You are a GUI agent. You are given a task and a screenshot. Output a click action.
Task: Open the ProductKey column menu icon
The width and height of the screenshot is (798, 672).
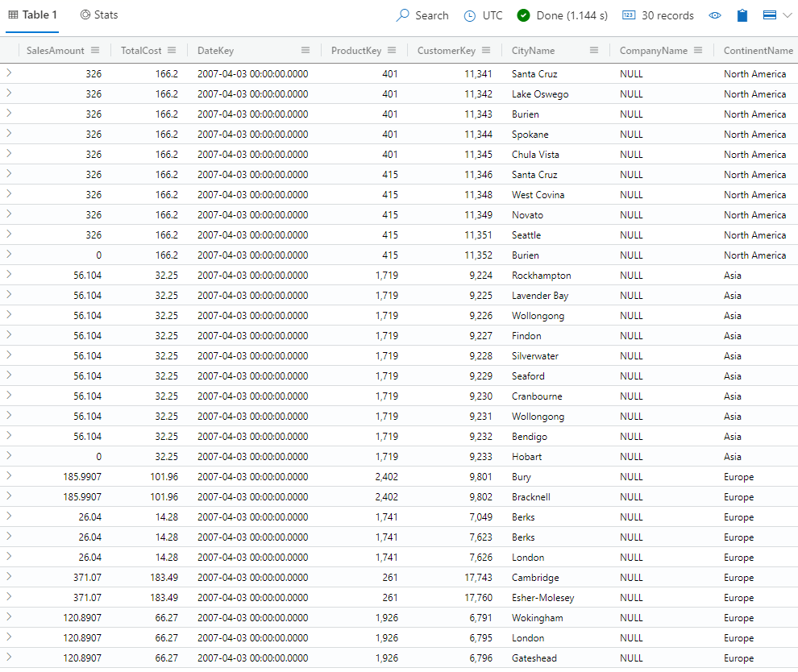click(392, 50)
